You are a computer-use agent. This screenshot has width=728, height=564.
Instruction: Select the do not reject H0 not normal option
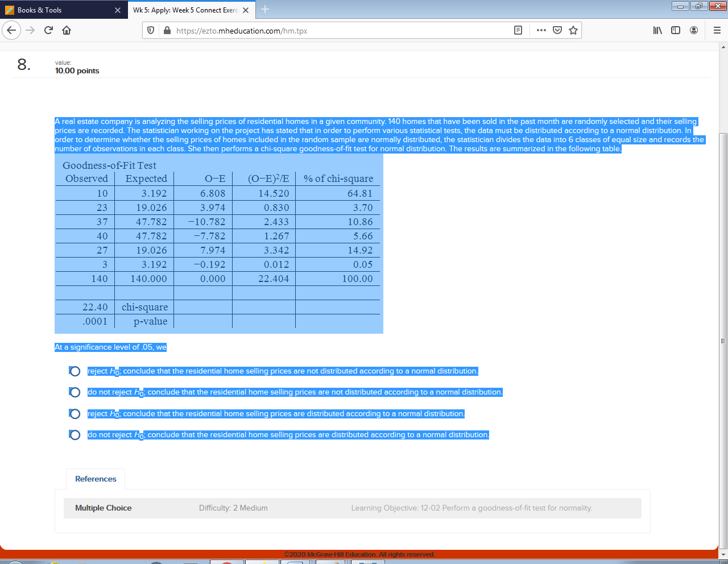[75, 392]
